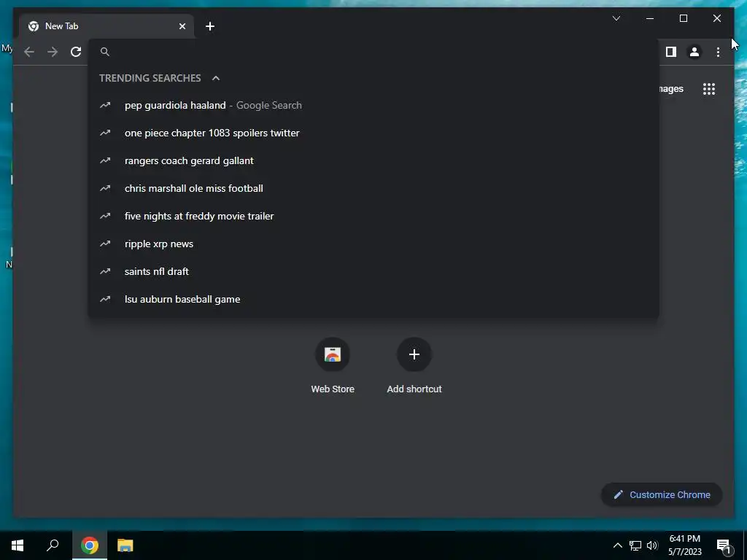This screenshot has width=747, height=560.
Task: Pick lsu auburn baseball game suggestion
Action: [x=373, y=299]
